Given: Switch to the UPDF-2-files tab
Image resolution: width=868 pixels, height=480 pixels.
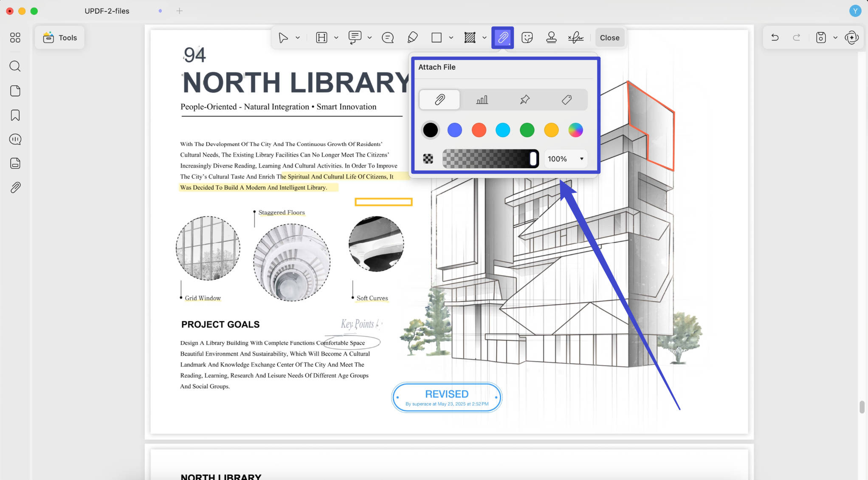Looking at the screenshot, I should [107, 11].
